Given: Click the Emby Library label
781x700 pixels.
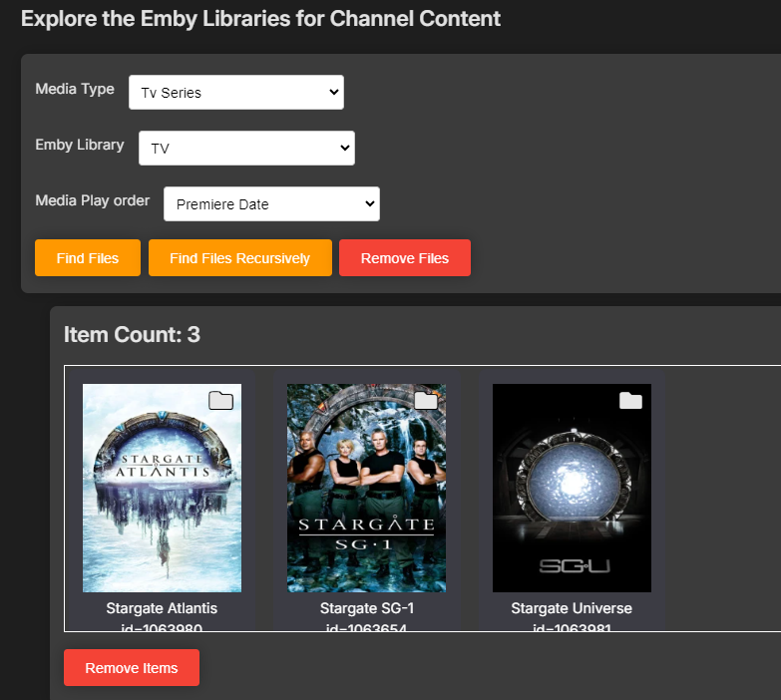Looking at the screenshot, I should [x=80, y=145].
